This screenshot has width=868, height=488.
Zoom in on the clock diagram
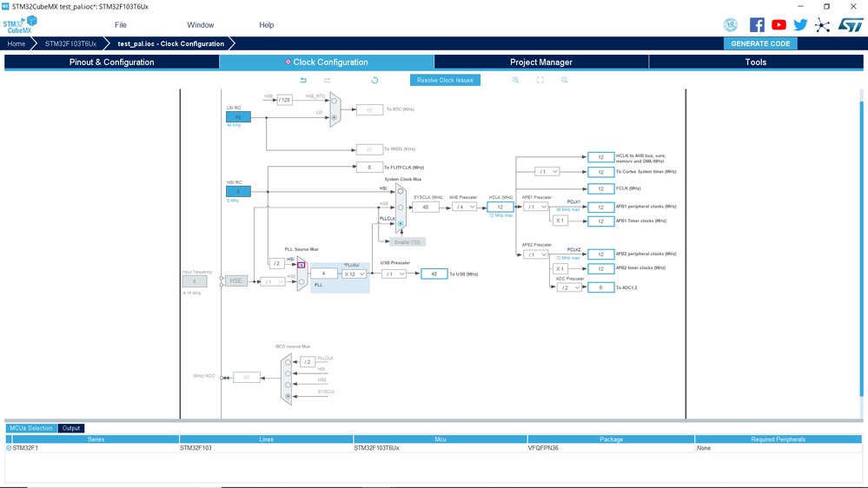tap(516, 80)
